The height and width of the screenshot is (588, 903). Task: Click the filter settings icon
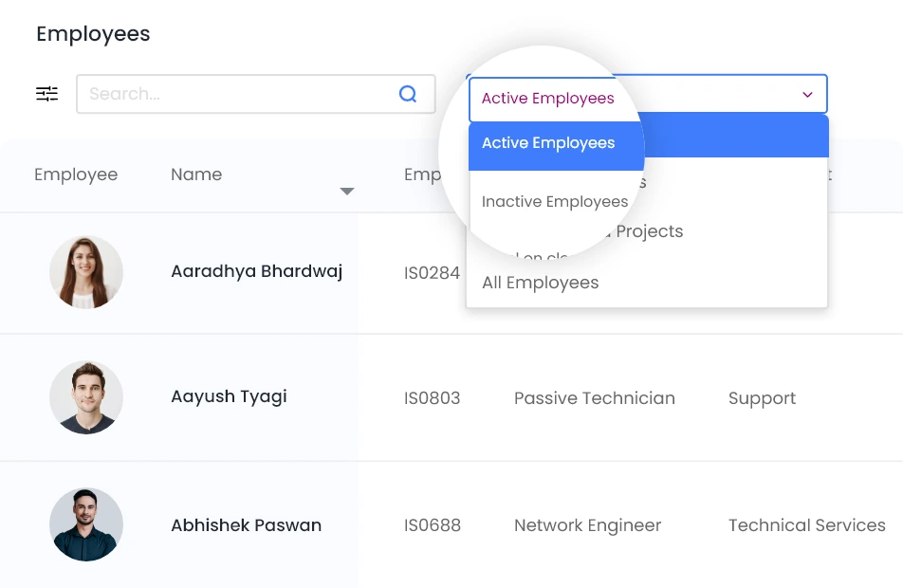[x=47, y=94]
